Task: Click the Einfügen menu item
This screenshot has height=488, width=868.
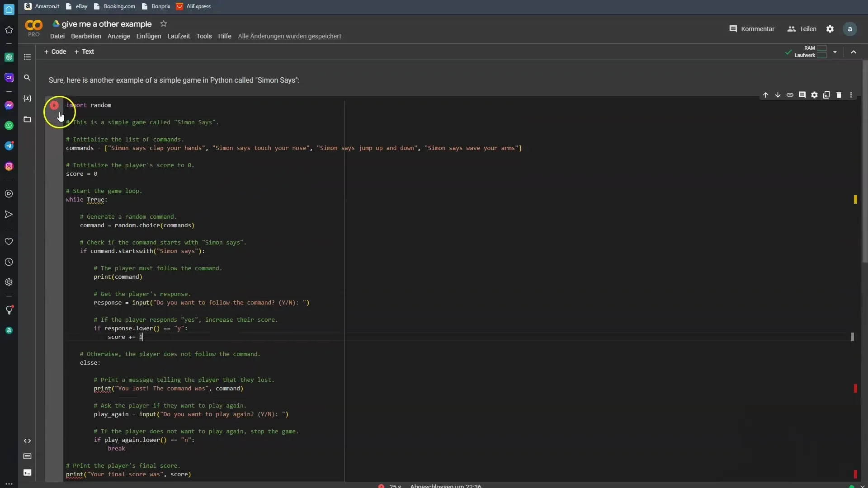Action: coord(148,36)
